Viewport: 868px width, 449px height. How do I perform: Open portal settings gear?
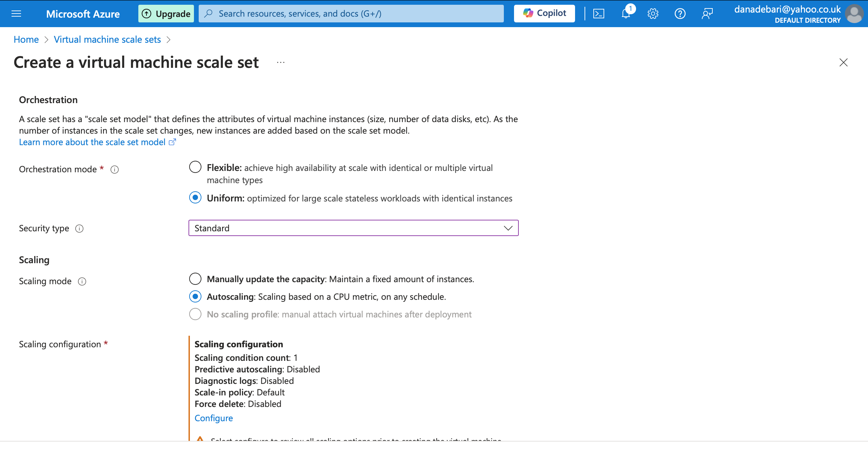pyautogui.click(x=653, y=14)
